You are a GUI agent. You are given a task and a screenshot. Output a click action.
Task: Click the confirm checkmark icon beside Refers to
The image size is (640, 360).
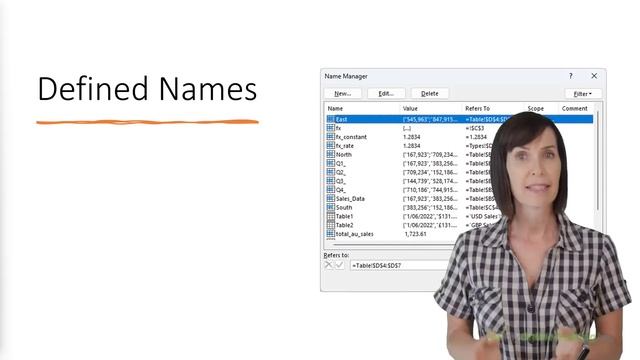click(339, 265)
